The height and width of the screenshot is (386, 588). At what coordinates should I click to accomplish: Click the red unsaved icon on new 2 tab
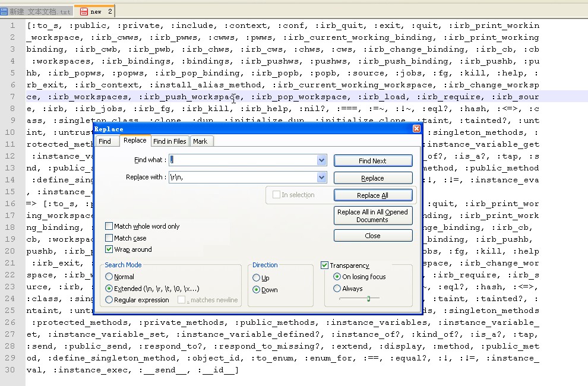83,11
